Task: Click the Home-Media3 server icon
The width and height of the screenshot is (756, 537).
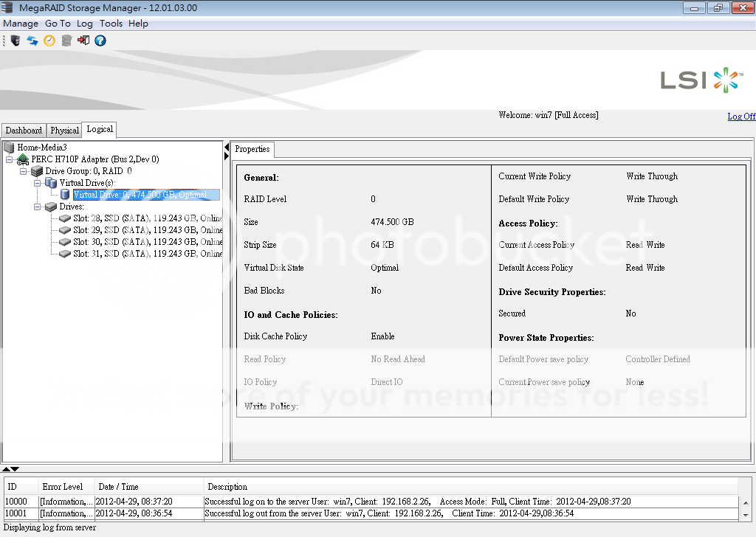Action: coord(9,148)
